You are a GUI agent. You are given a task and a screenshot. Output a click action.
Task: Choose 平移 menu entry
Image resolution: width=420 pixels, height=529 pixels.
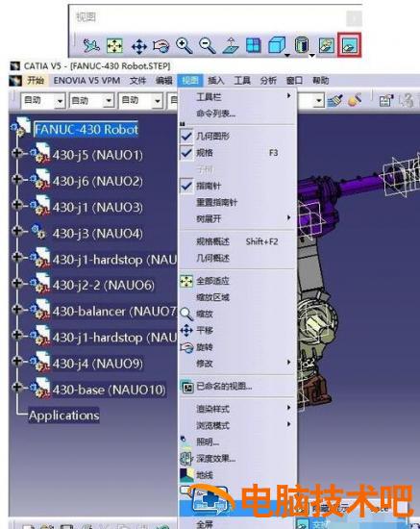click(x=237, y=330)
